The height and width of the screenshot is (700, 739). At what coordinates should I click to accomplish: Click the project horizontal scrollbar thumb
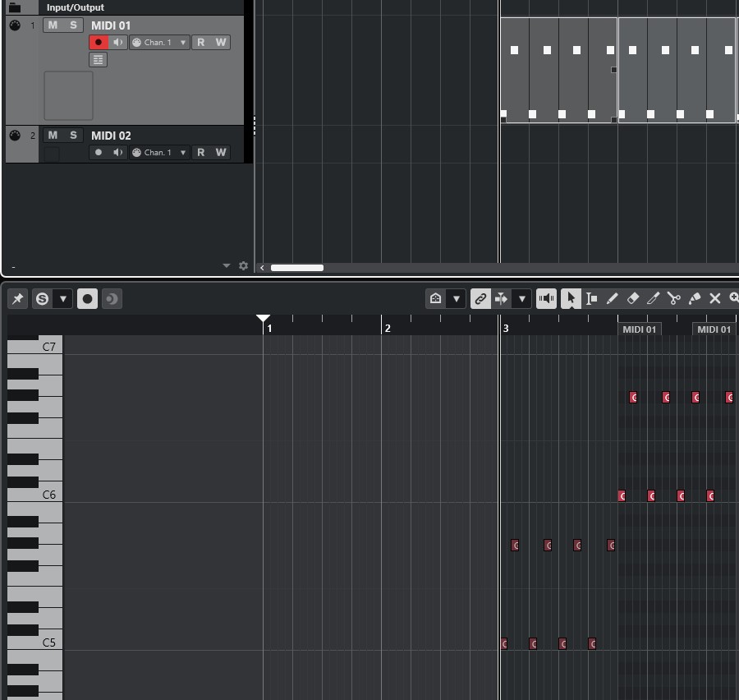(297, 268)
